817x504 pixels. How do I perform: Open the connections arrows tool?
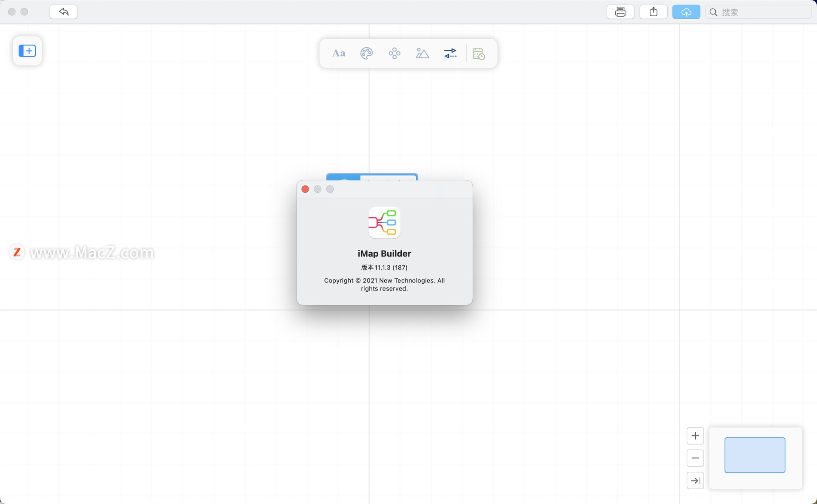[x=450, y=54]
